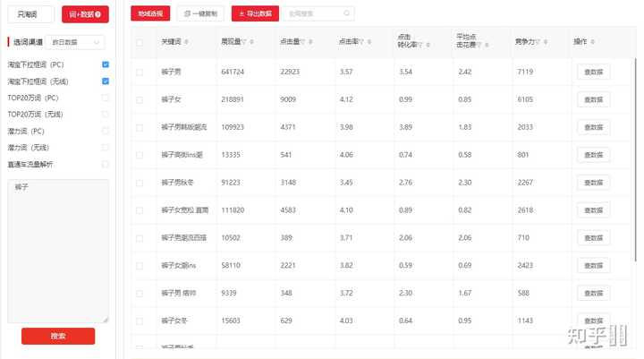Screen dimensions: 644x359
Task: Tick the checkbox for row with 58110
Action: [140, 266]
